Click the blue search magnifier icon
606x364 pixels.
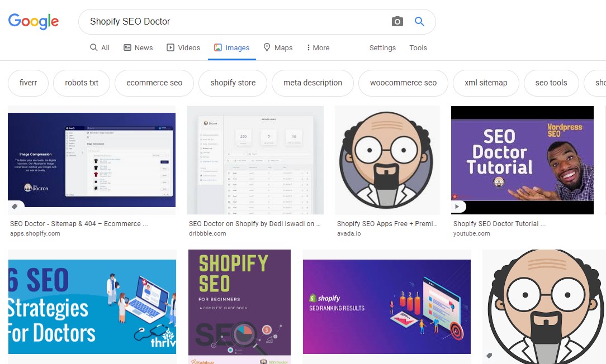point(419,21)
